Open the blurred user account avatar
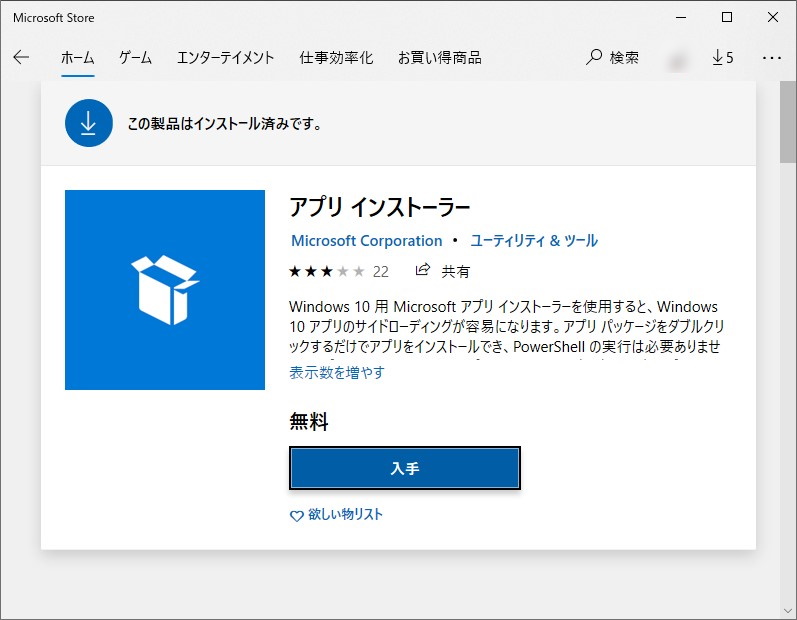Image resolution: width=797 pixels, height=620 pixels. tap(677, 62)
